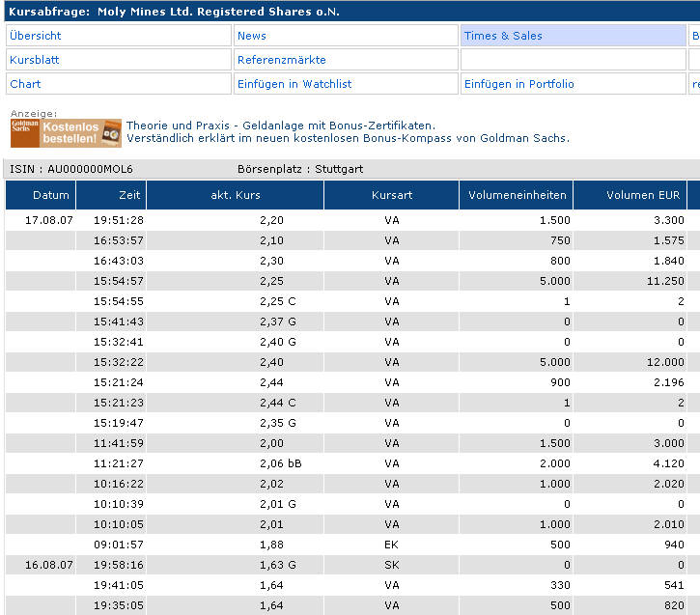This screenshot has width=700, height=615.
Task: Open the Chart view
Action: 25,84
